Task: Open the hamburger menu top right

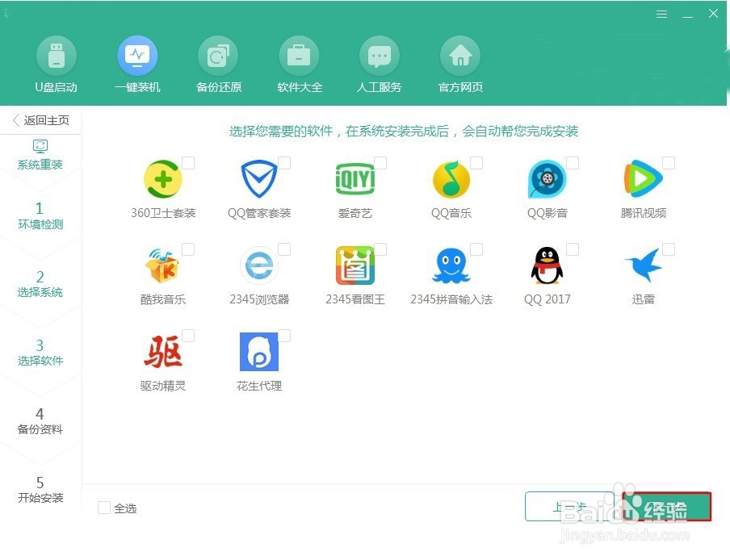Action: pyautogui.click(x=661, y=14)
